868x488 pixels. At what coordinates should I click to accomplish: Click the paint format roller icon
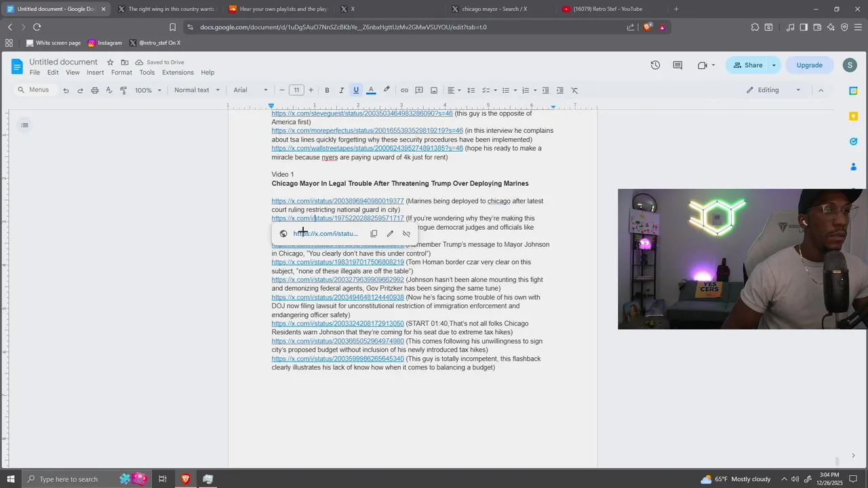[123, 90]
